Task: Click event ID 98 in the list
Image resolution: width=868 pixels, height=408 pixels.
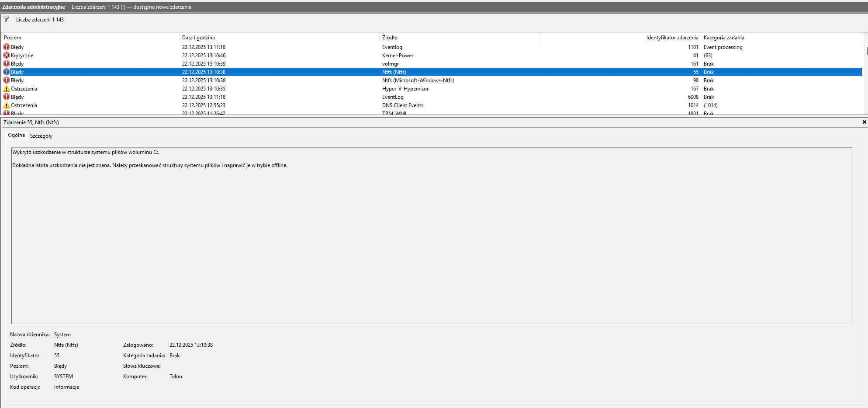Action: pyautogui.click(x=695, y=80)
